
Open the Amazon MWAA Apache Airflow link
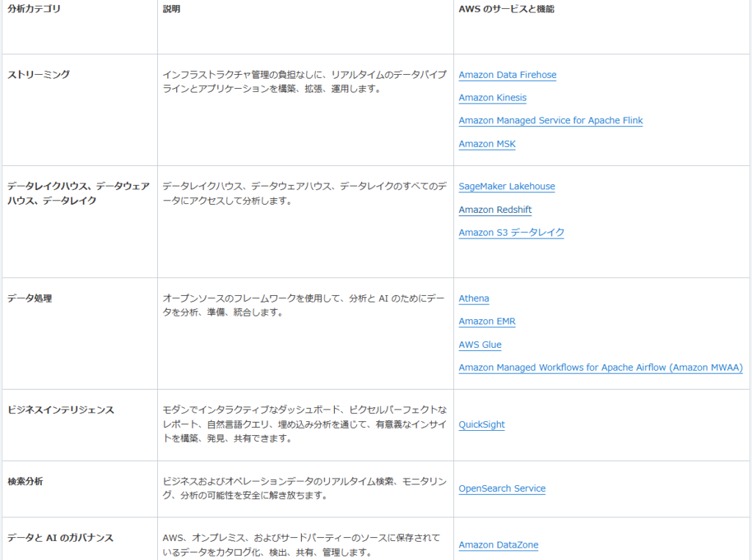600,368
